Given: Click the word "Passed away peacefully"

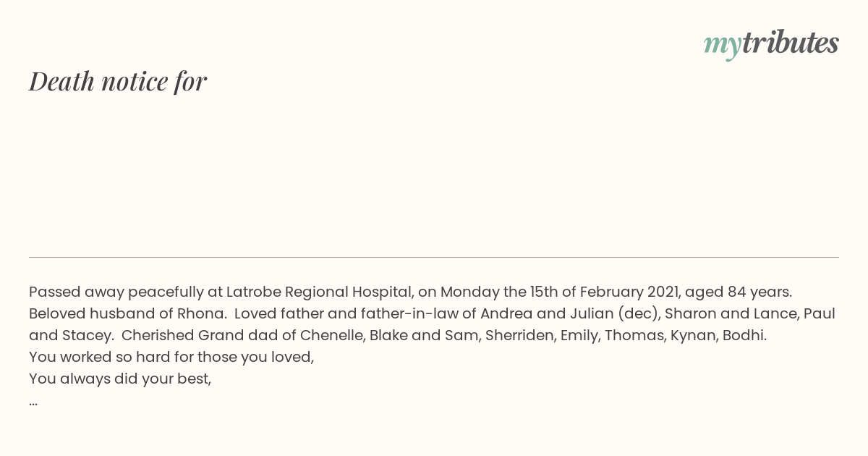Looking at the screenshot, I should [116, 292].
